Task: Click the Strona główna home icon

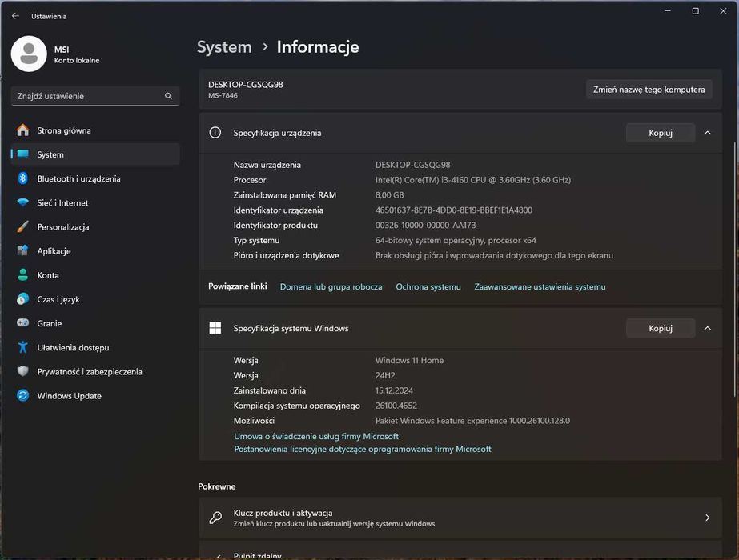Action: [22, 130]
